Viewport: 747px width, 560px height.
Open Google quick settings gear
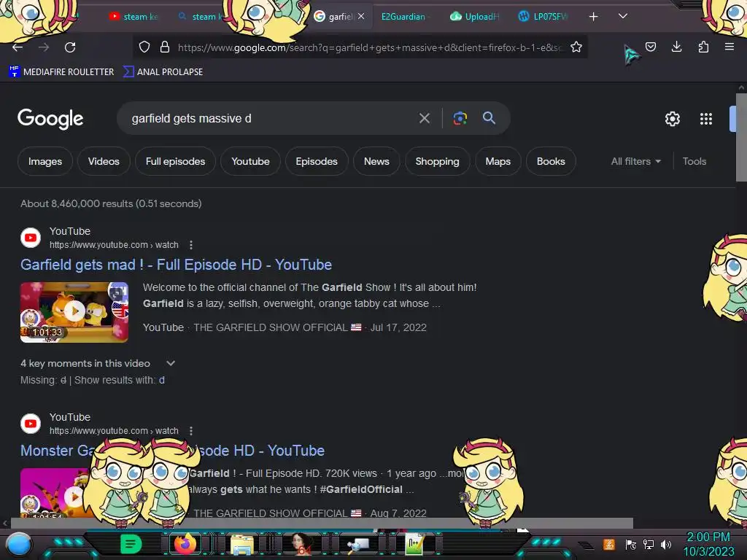[672, 119]
